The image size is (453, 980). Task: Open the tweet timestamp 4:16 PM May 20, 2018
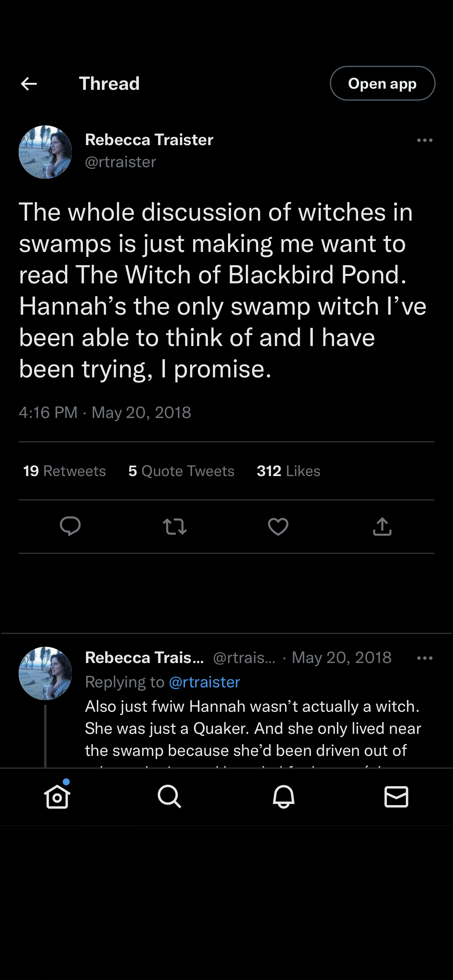pos(105,413)
